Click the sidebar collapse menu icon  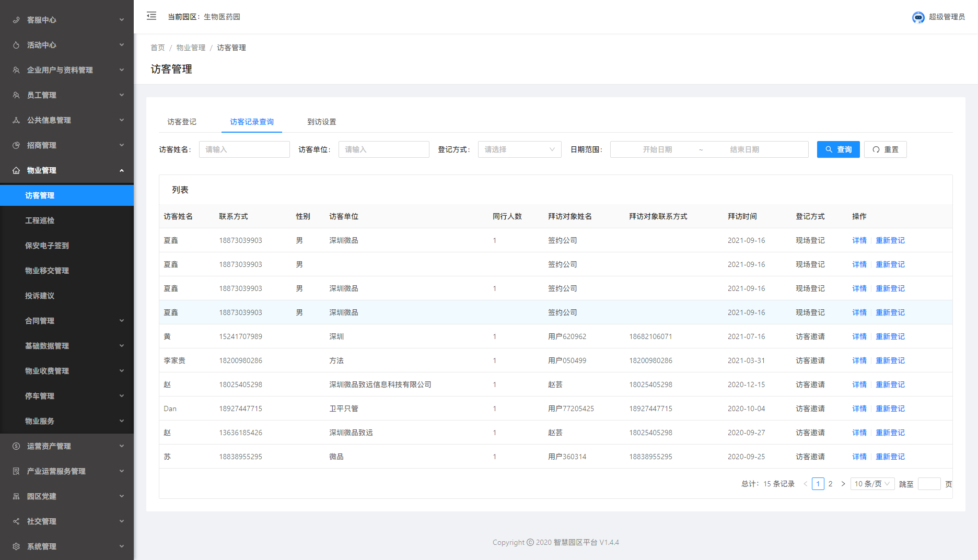(x=152, y=16)
